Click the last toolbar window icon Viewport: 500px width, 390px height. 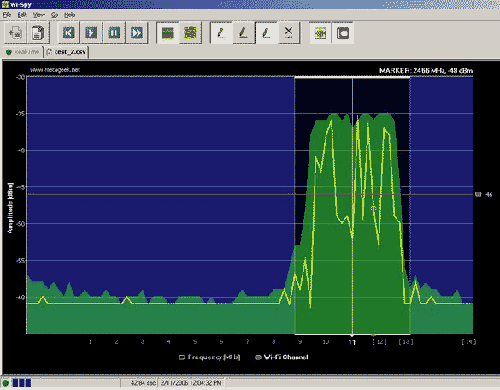click(343, 33)
